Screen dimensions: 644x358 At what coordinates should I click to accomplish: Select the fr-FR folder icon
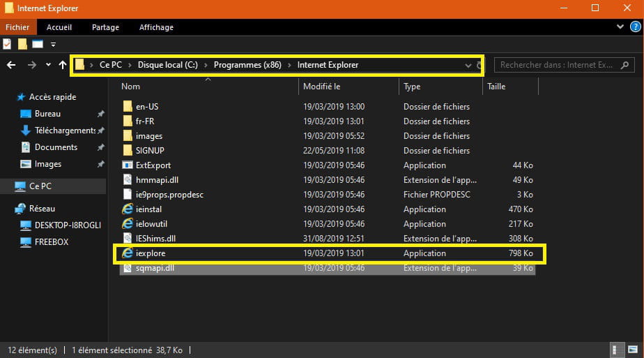128,121
